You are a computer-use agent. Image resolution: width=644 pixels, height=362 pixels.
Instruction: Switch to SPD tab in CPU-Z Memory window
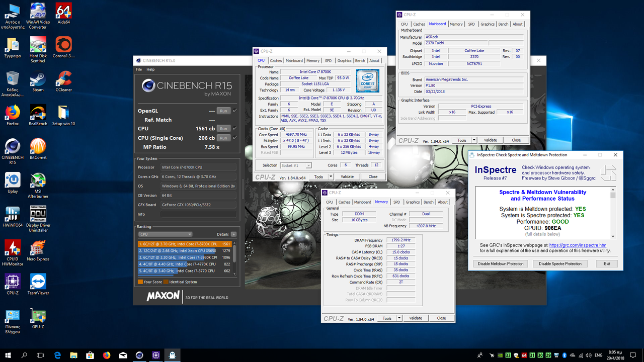(x=397, y=202)
